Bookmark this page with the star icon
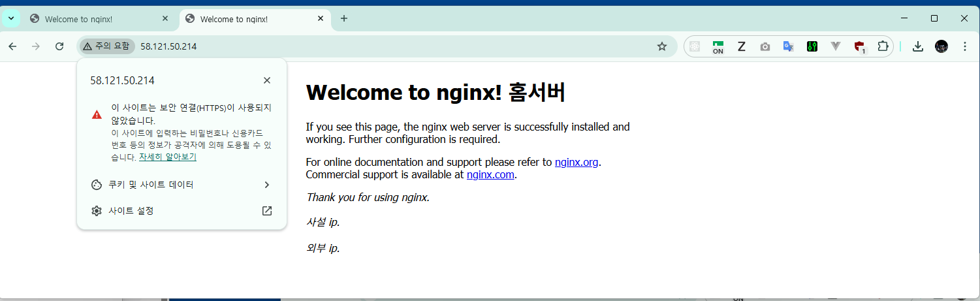This screenshot has height=301, width=980. tap(661, 46)
